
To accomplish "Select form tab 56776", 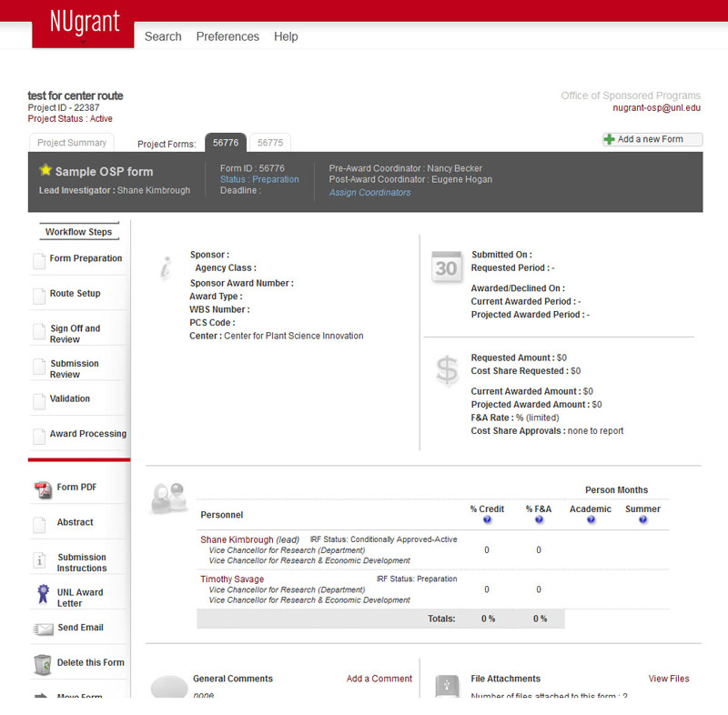I will tap(226, 143).
